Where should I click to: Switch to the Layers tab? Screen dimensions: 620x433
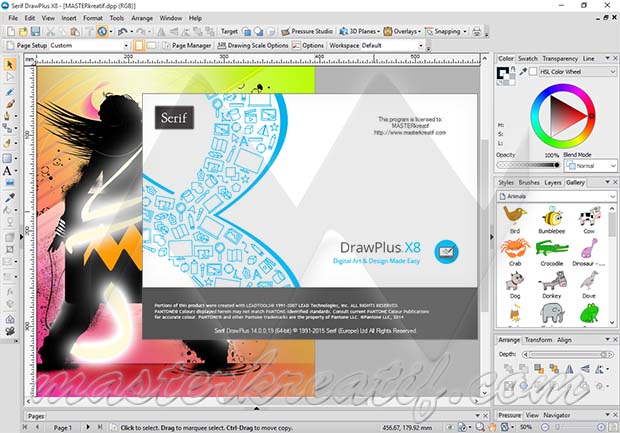pos(553,182)
